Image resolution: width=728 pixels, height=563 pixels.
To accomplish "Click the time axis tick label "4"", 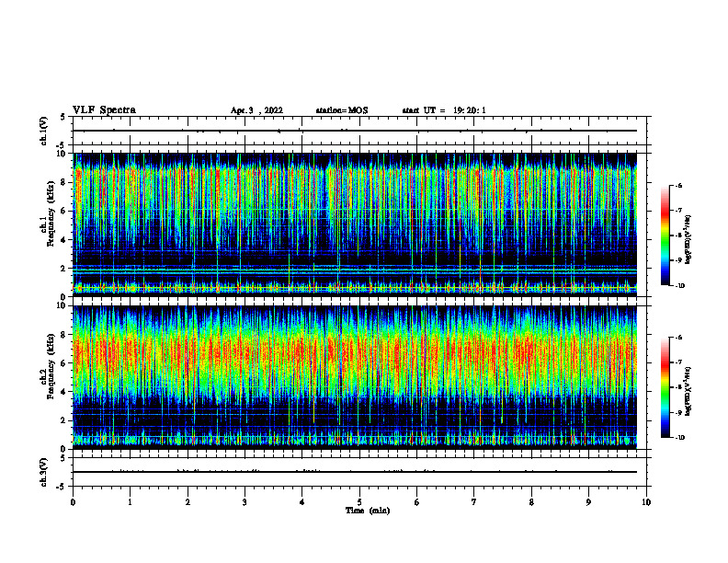I will pyautogui.click(x=302, y=502).
